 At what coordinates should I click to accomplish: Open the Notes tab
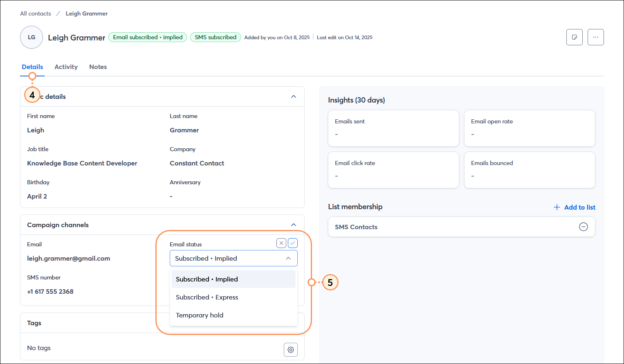(x=98, y=67)
